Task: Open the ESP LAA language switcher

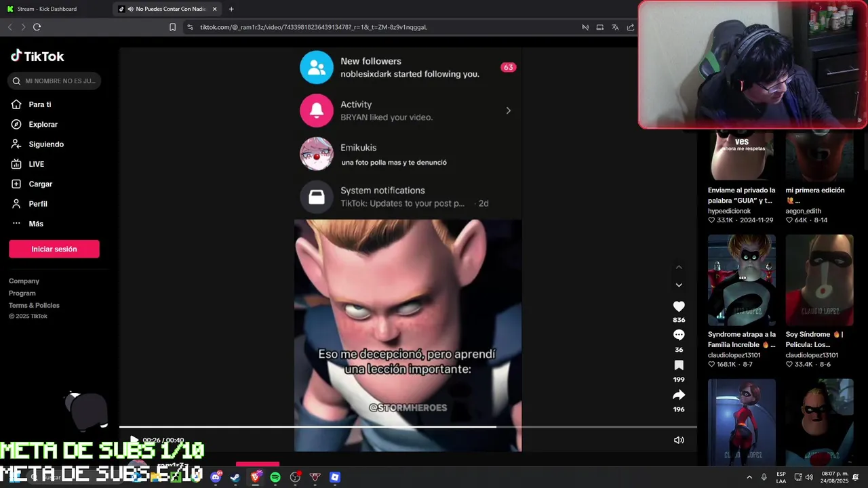Action: 781,477
